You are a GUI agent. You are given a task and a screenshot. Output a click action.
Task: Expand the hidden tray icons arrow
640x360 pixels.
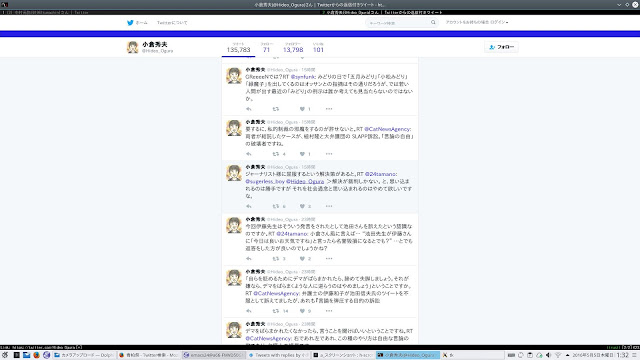[x=567, y=355]
